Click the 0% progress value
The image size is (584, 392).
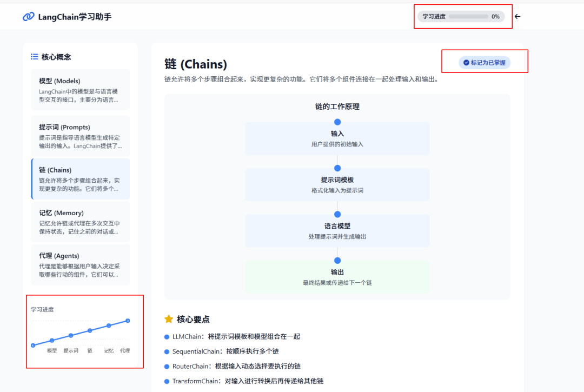[x=495, y=16]
